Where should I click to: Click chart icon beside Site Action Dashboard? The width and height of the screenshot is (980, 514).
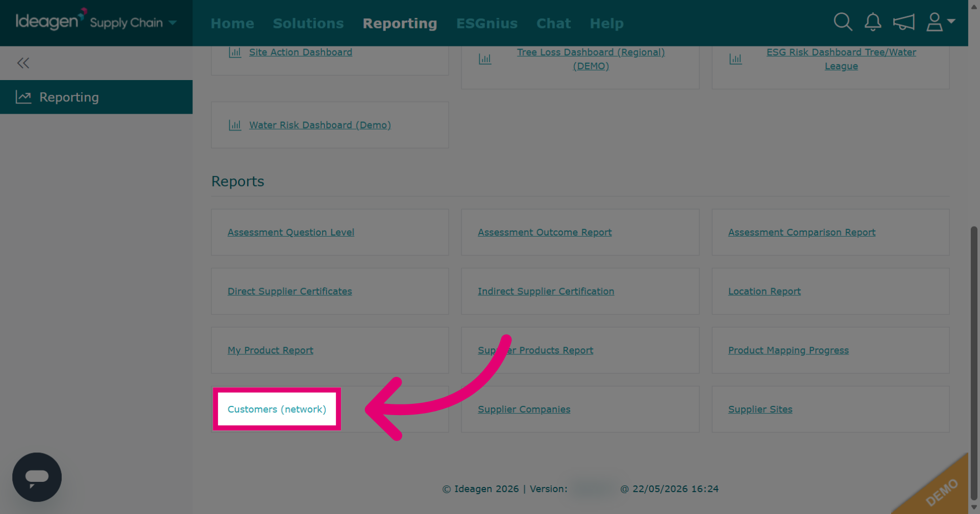pos(235,52)
